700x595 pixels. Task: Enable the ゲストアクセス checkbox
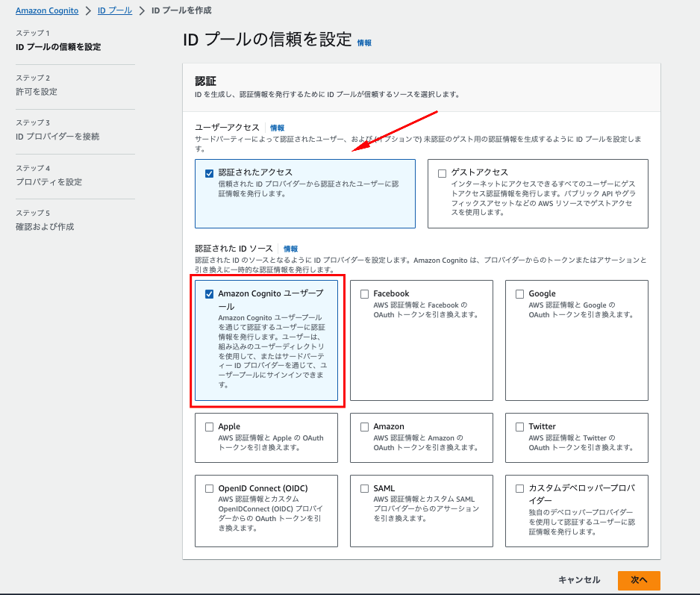[442, 173]
